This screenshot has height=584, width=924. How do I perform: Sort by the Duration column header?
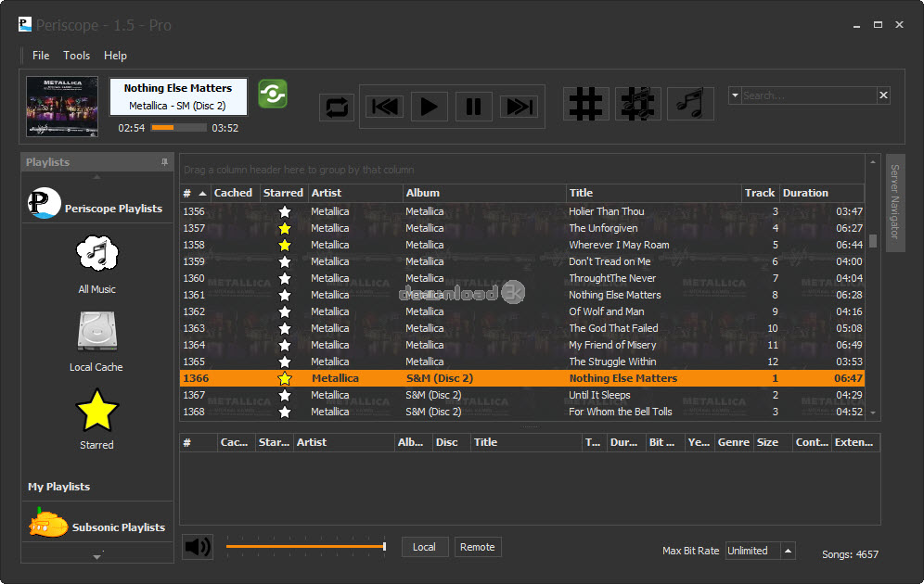tap(822, 193)
